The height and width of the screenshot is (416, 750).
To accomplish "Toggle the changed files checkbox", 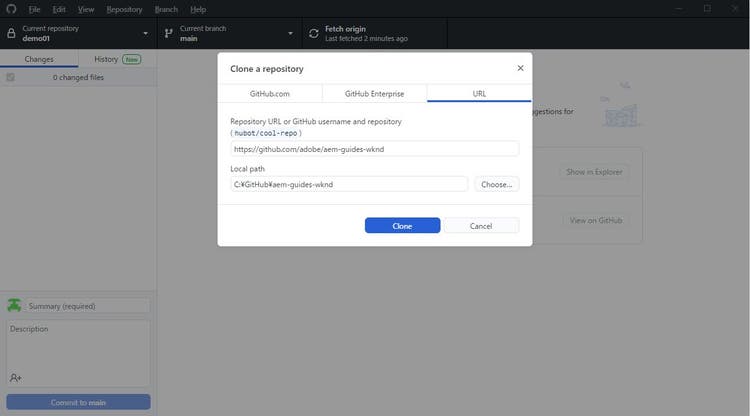I will 10,77.
